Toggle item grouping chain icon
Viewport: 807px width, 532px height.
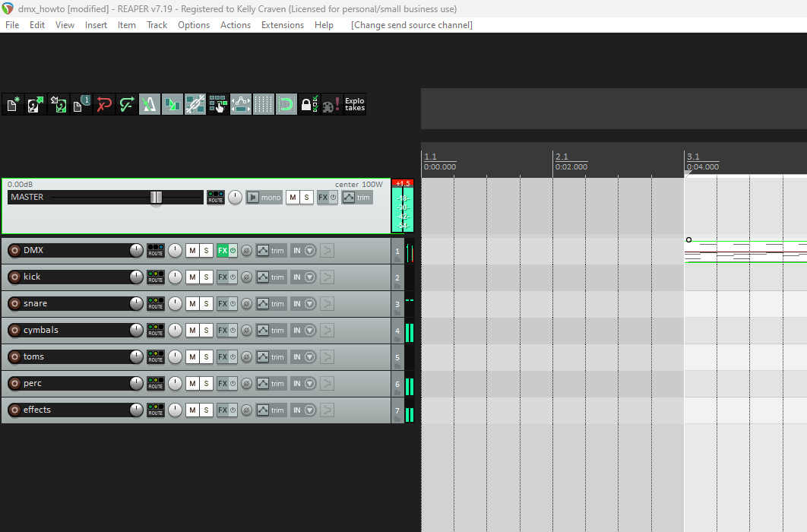point(195,104)
